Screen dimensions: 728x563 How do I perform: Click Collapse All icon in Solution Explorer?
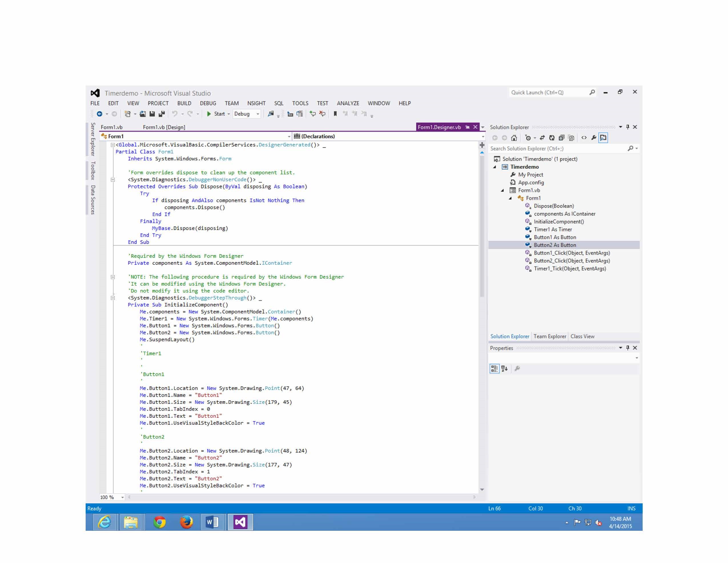click(561, 138)
